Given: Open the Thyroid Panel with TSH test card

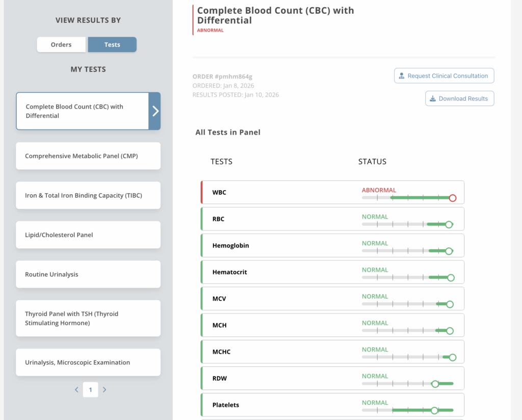Looking at the screenshot, I should click(88, 318).
